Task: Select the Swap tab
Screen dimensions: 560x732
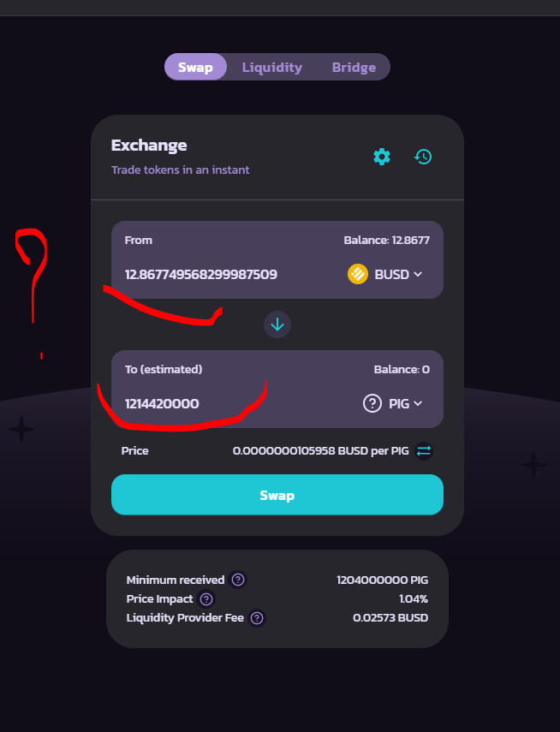Action: (x=195, y=67)
